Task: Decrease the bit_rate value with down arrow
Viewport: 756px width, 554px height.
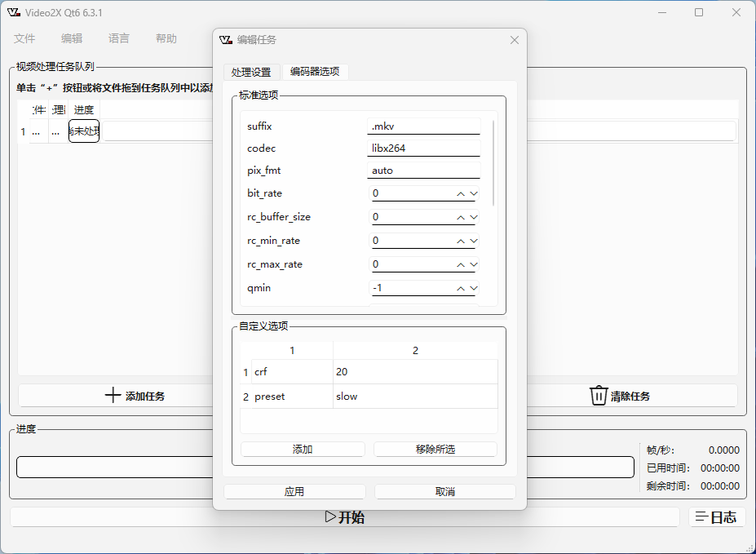Action: [x=474, y=194]
